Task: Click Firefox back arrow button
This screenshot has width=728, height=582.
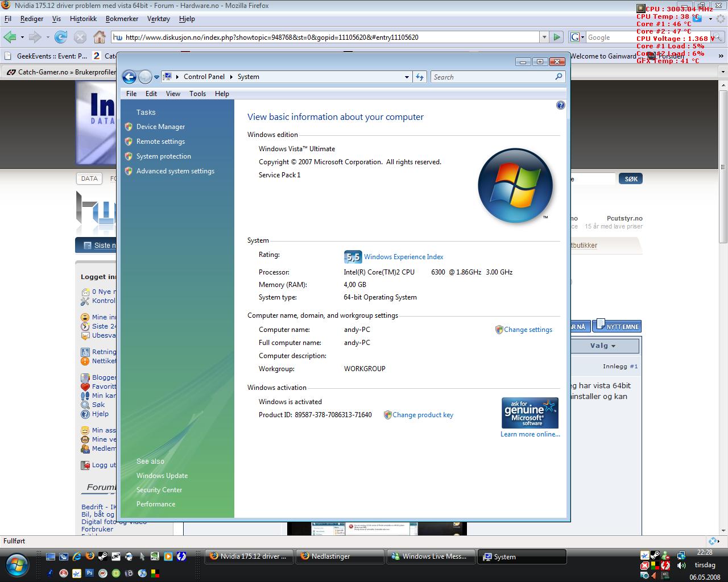Action: tap(10, 37)
